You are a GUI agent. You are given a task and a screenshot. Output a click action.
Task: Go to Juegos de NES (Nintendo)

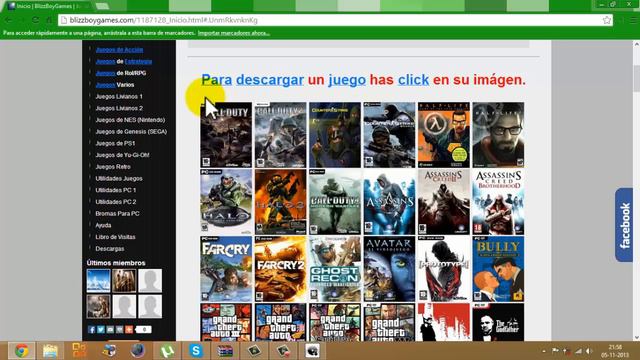click(130, 120)
